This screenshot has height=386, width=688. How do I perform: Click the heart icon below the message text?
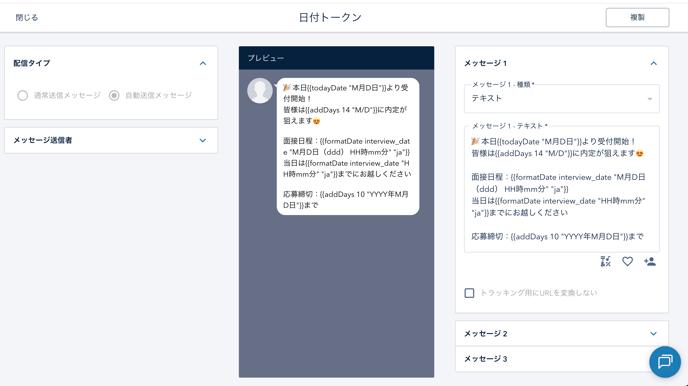point(627,262)
